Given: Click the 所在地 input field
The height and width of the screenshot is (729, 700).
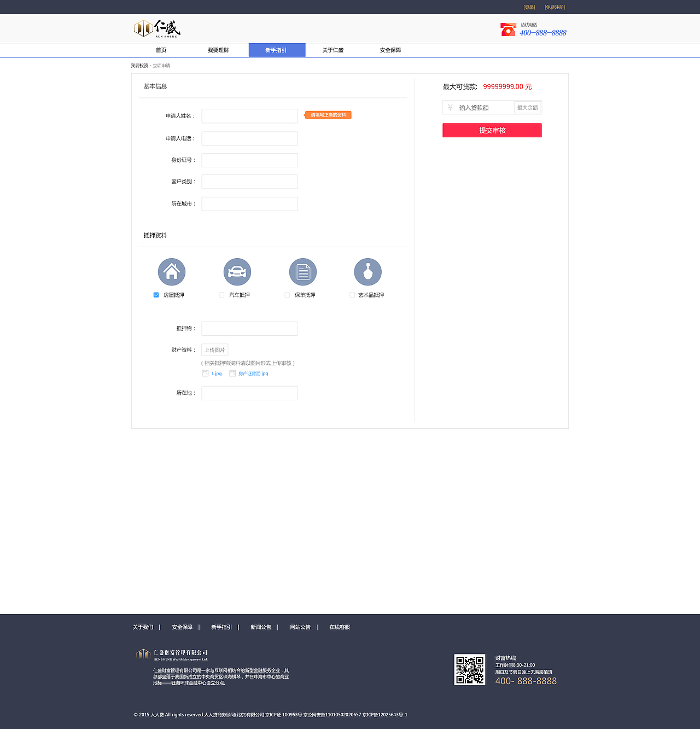Looking at the screenshot, I should pyautogui.click(x=249, y=393).
